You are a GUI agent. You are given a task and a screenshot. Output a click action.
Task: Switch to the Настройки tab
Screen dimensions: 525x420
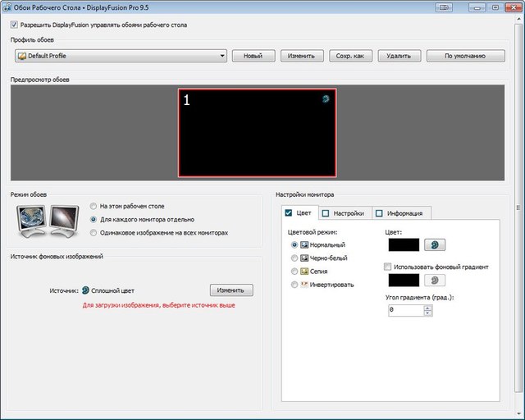point(344,213)
